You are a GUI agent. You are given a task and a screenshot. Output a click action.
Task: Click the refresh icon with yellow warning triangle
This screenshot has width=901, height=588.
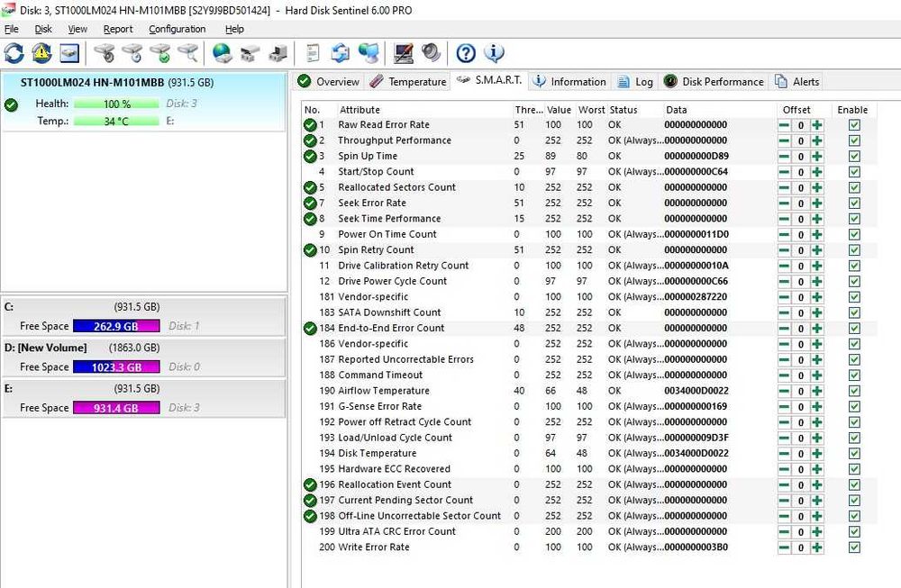pyautogui.click(x=42, y=53)
